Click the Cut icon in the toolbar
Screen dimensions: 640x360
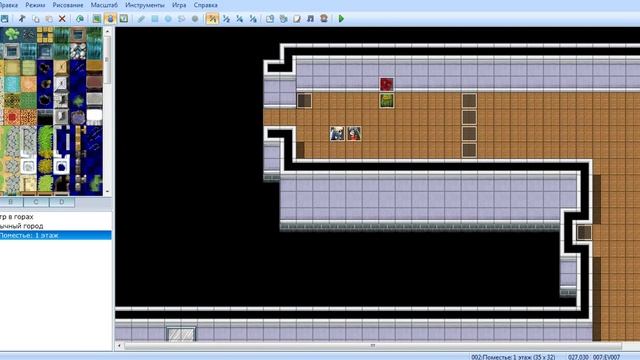[22, 19]
